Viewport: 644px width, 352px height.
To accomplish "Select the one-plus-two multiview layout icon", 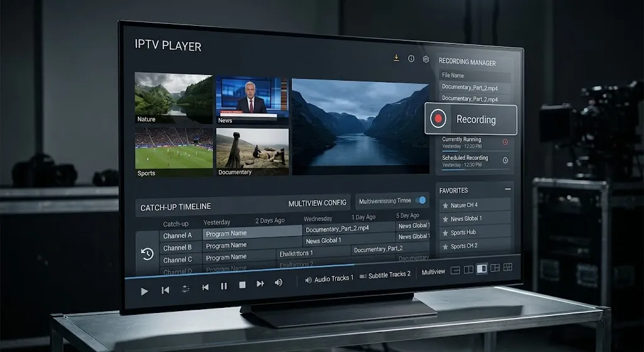I will coord(495,268).
